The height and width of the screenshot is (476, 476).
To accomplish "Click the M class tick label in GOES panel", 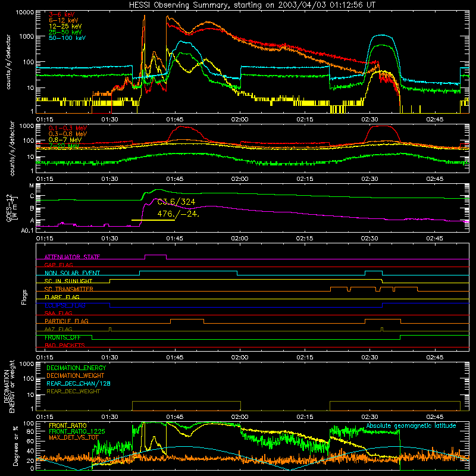I will pos(32,186).
